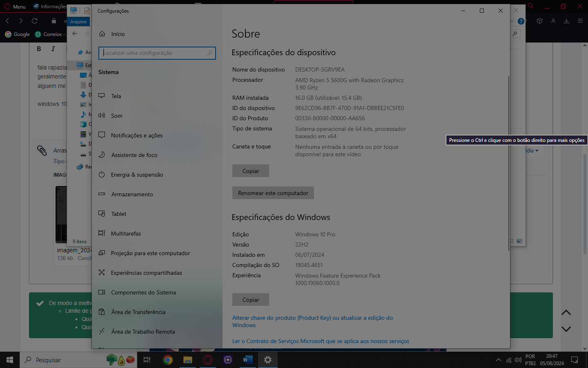Click page scroll-to-bottom chevron arrow
588x368 pixels.
coord(566,329)
